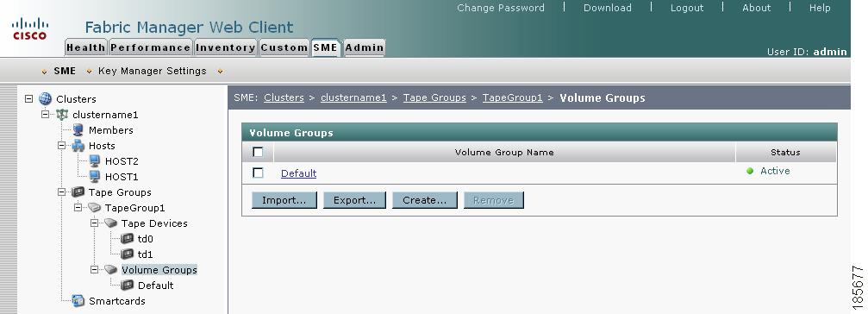Check the Default volume group checkbox
Screen dimensions: 868x314
(x=258, y=173)
